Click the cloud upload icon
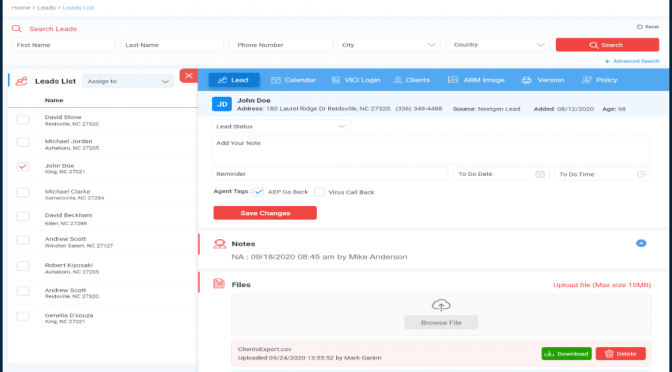 click(x=441, y=305)
